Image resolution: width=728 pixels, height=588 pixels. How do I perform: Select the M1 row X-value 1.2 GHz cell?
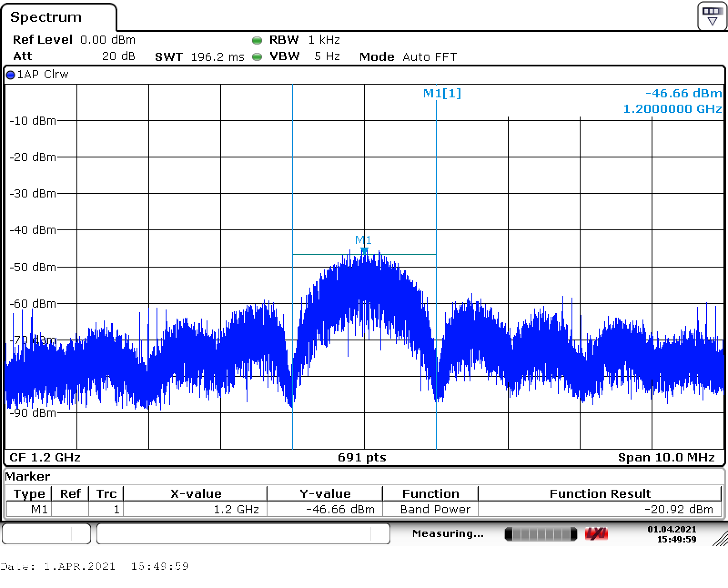click(x=195, y=509)
